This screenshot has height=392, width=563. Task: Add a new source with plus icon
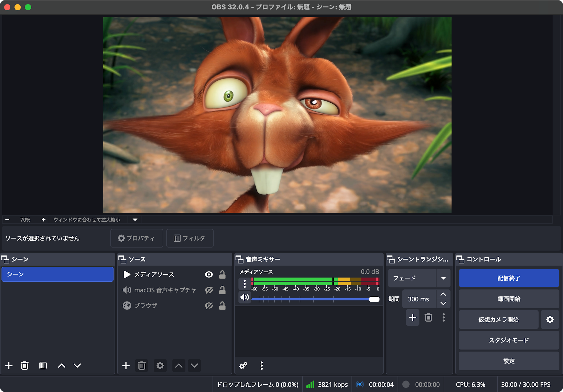tap(126, 366)
